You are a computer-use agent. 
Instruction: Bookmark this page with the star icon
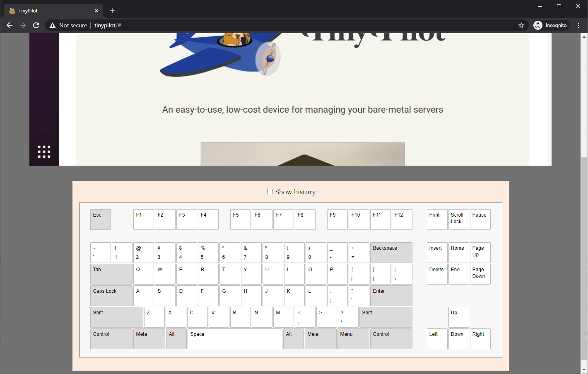point(521,25)
